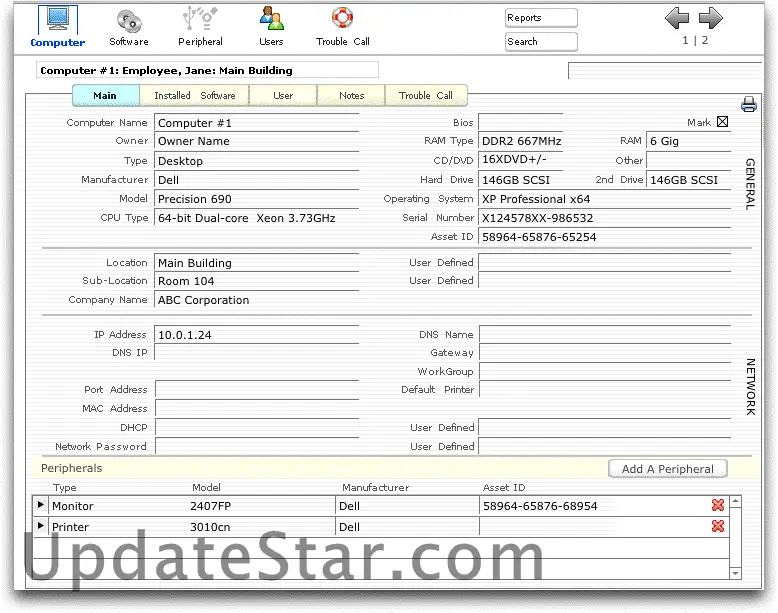Click the computer Asset ID field
Image resolution: width=778 pixels, height=613 pixels.
[x=605, y=237]
